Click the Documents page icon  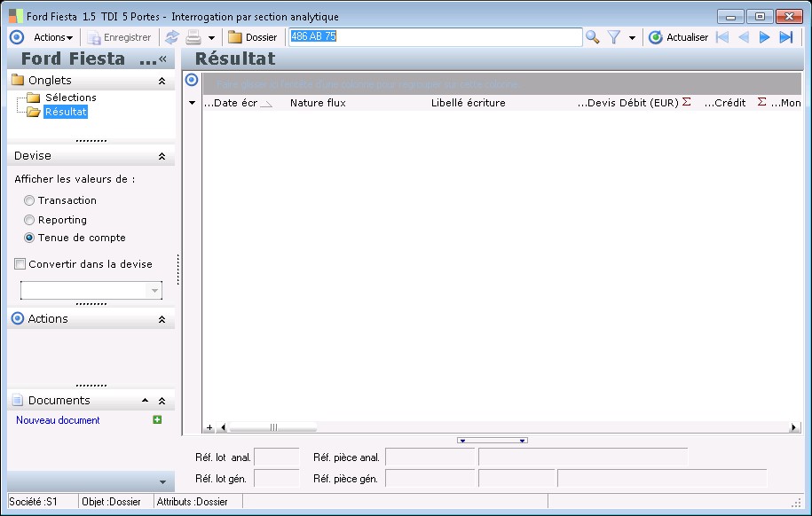click(x=18, y=400)
